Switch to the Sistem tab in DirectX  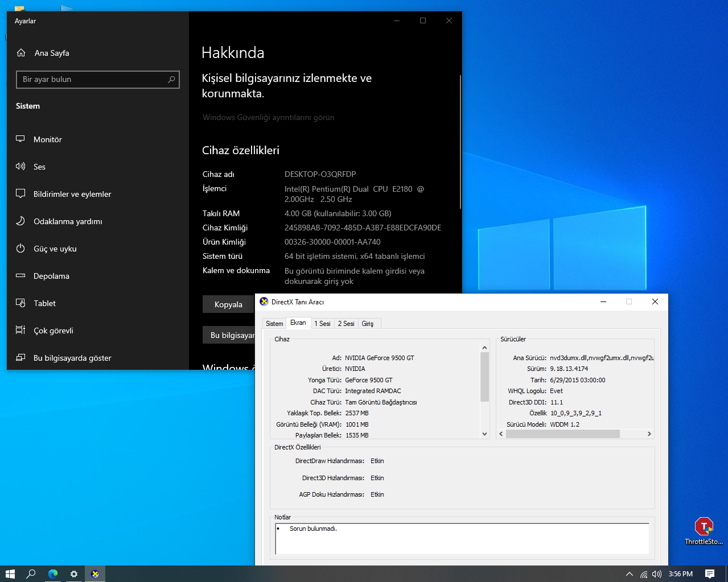(274, 324)
